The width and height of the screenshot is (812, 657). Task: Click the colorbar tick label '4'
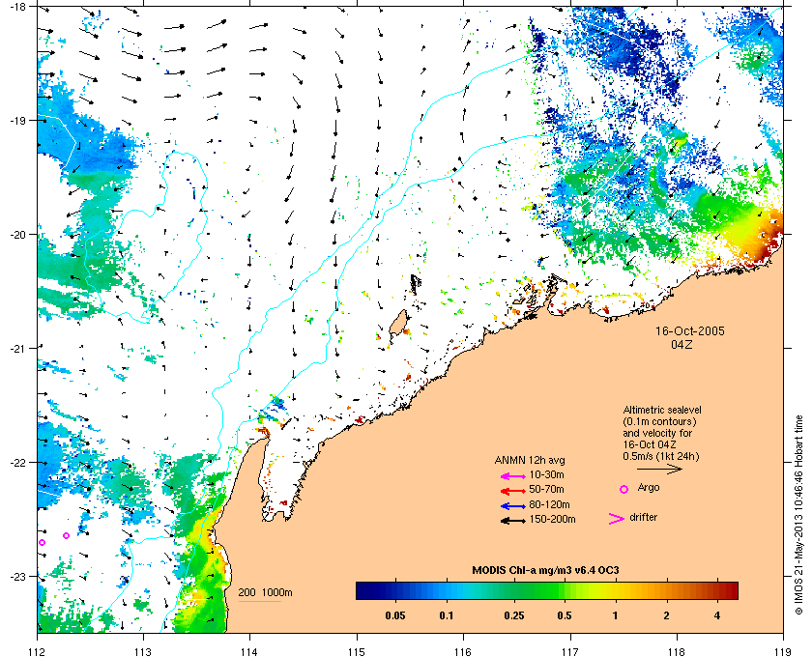[x=717, y=615]
